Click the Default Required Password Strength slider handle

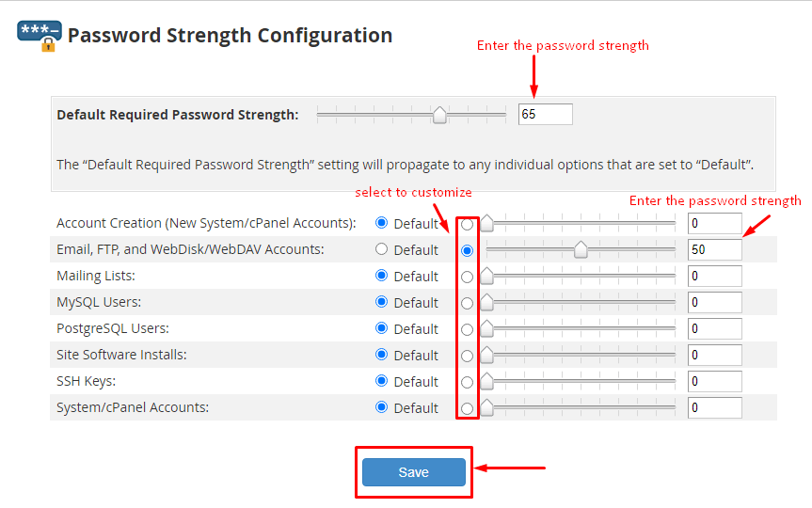439,115
